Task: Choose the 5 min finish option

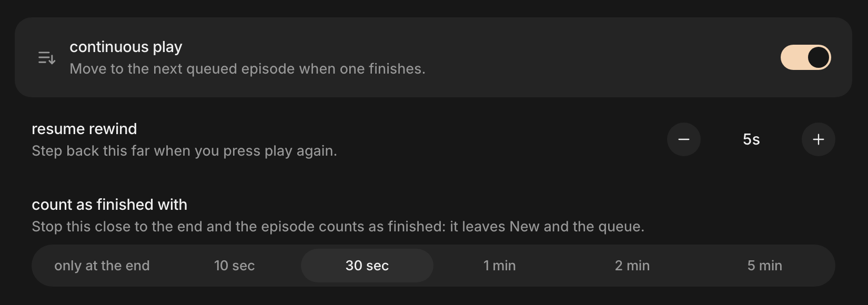Action: pos(765,266)
